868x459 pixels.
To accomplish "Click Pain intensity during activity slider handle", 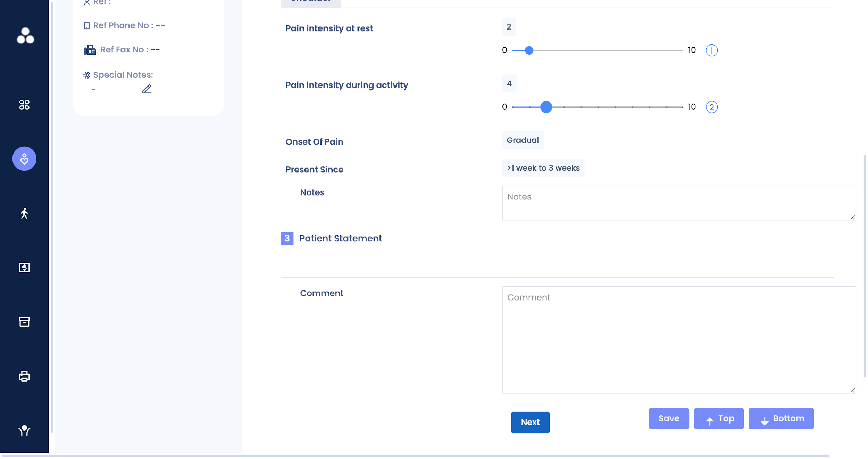I will point(546,107).
